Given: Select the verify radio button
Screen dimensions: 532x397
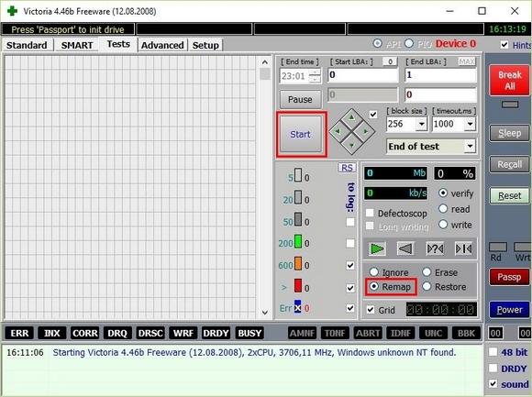Looking at the screenshot, I should coord(443,193).
